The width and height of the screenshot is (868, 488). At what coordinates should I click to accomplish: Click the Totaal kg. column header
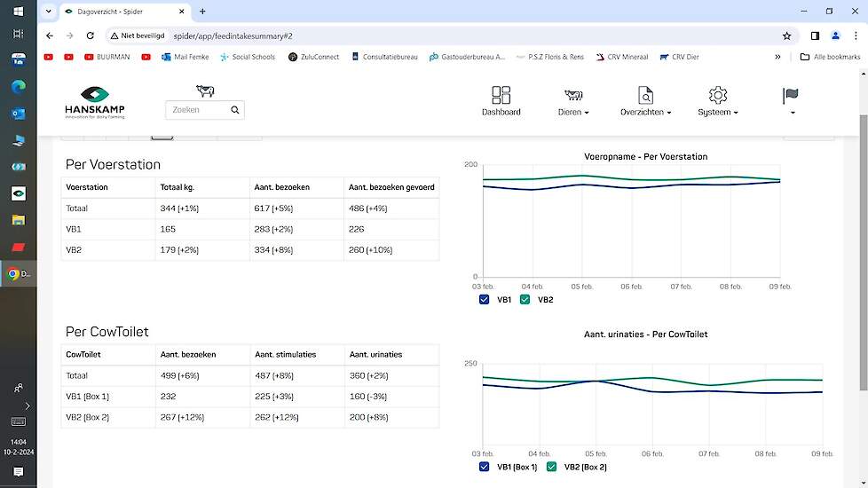tap(178, 187)
